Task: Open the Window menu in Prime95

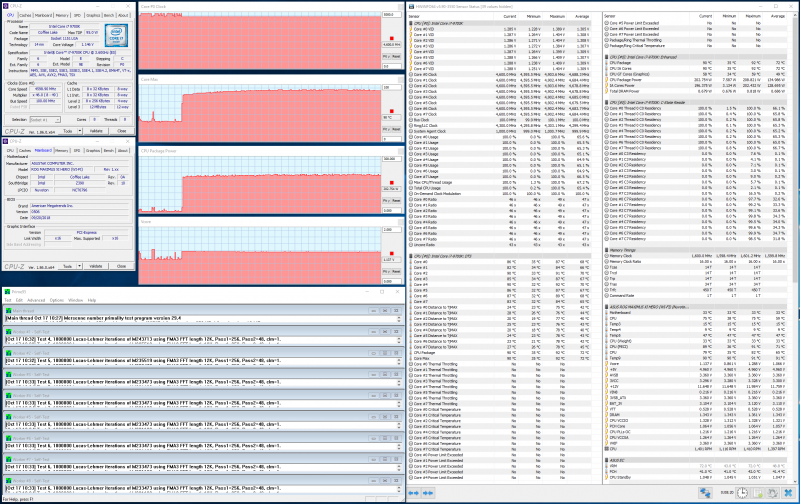Action: [76, 300]
